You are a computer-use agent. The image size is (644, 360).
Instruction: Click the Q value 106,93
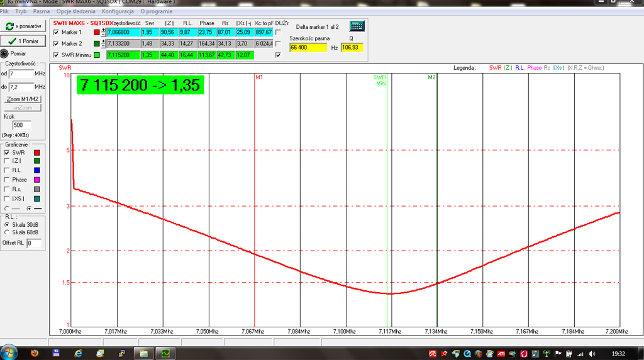click(352, 48)
